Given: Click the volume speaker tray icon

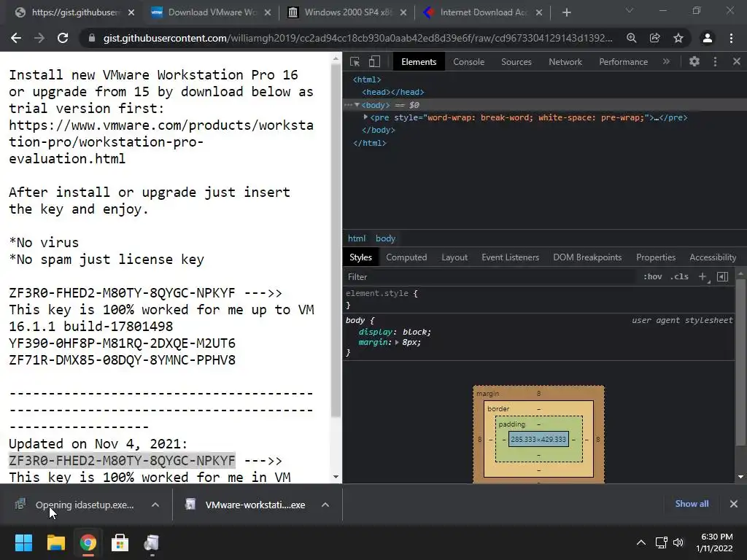Looking at the screenshot, I should click(678, 542).
